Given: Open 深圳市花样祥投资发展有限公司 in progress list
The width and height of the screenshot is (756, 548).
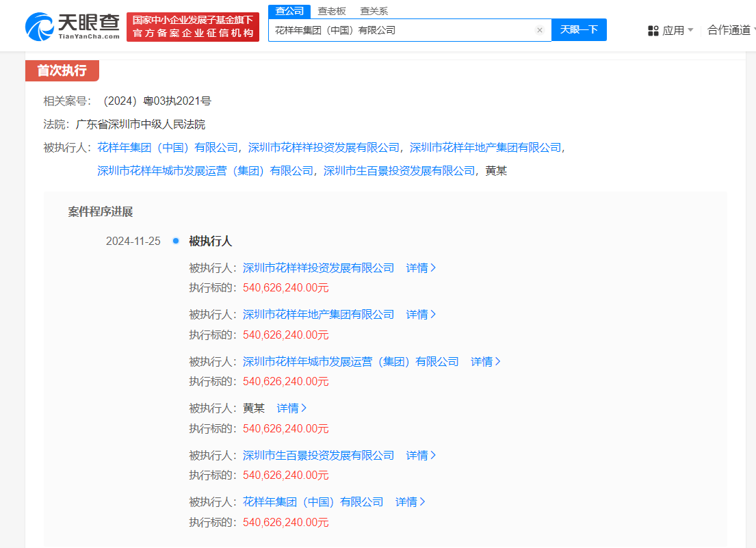Looking at the screenshot, I should click(x=319, y=268).
